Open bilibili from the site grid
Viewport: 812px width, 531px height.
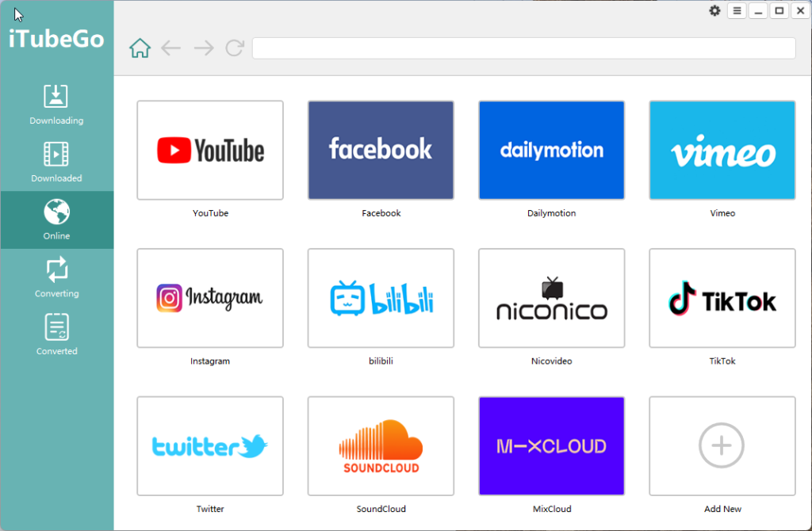point(381,298)
